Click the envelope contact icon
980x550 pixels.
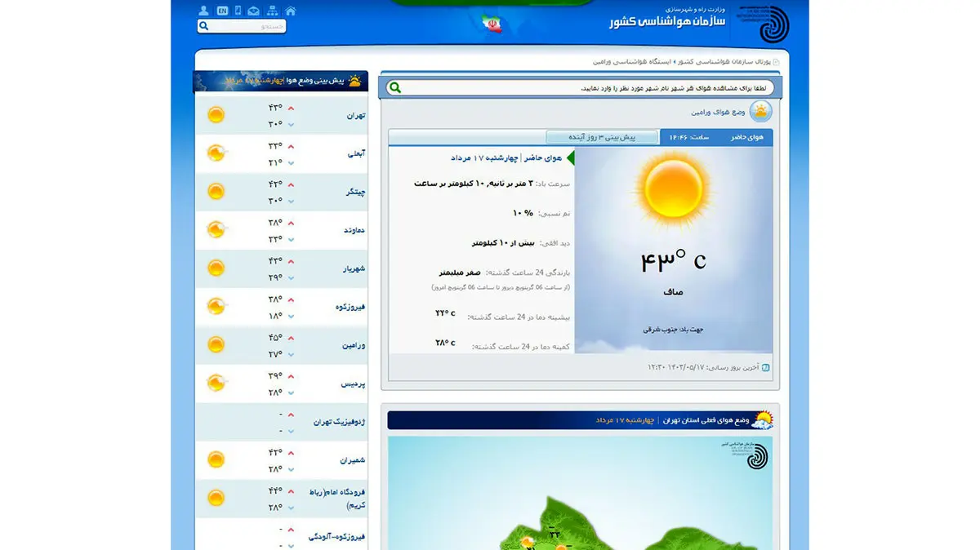tap(254, 11)
